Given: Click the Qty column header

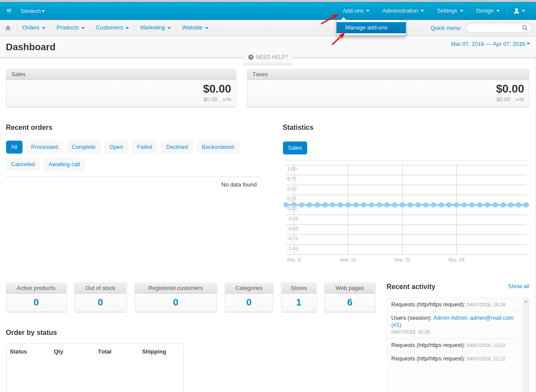Looking at the screenshot, I should click(58, 351).
